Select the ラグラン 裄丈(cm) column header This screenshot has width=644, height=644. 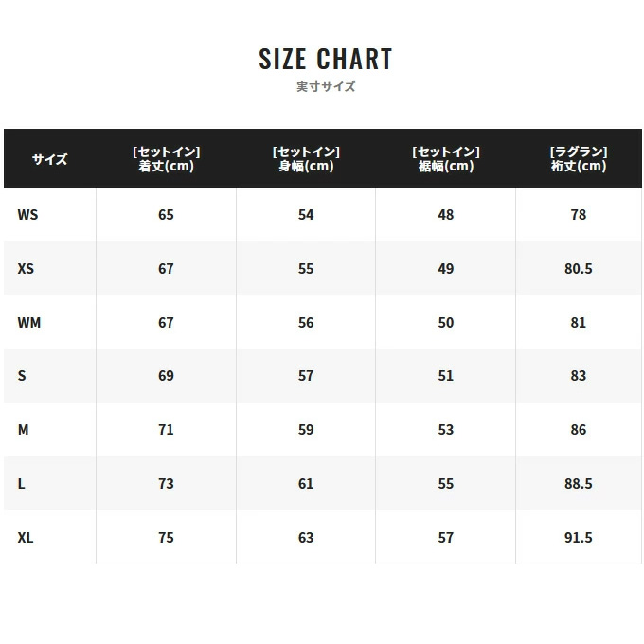pyautogui.click(x=578, y=159)
